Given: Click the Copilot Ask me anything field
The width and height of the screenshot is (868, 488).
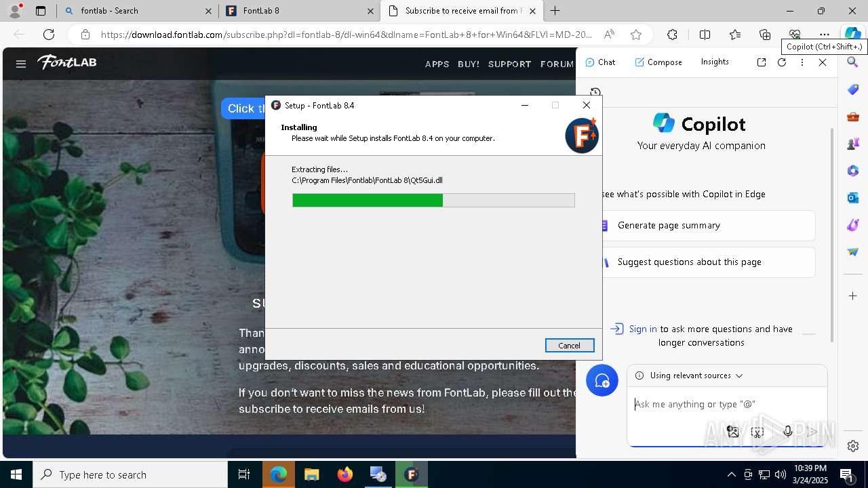Looking at the screenshot, I should [727, 404].
